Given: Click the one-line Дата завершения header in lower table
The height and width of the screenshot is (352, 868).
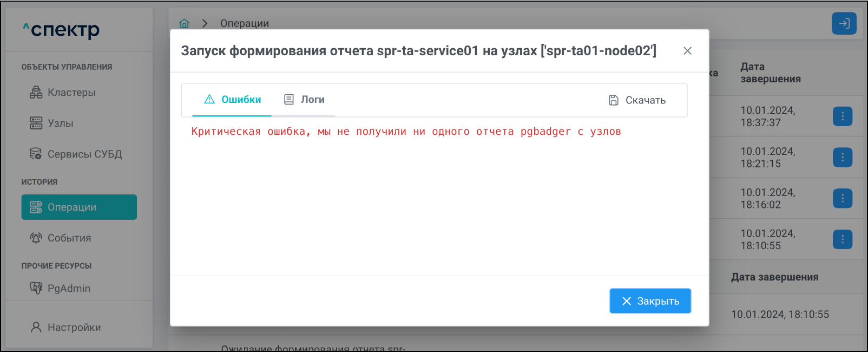Looking at the screenshot, I should coord(775,277).
